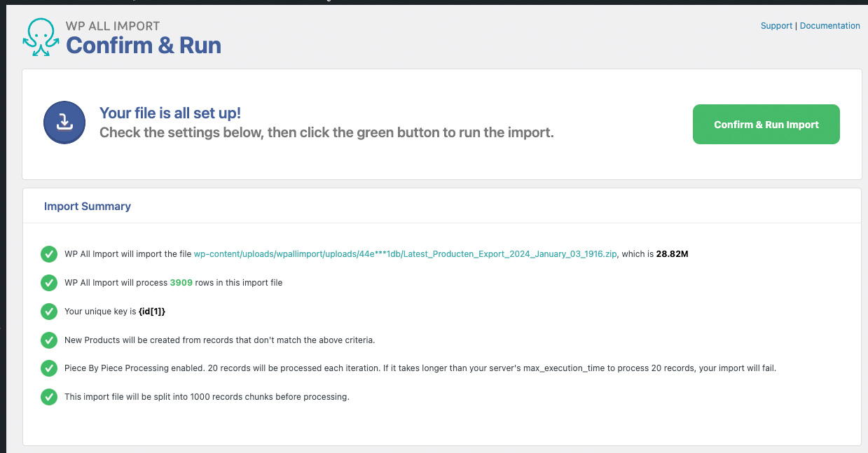Click the {id[1]} unique key value
The width and height of the screenshot is (868, 453).
(x=152, y=312)
